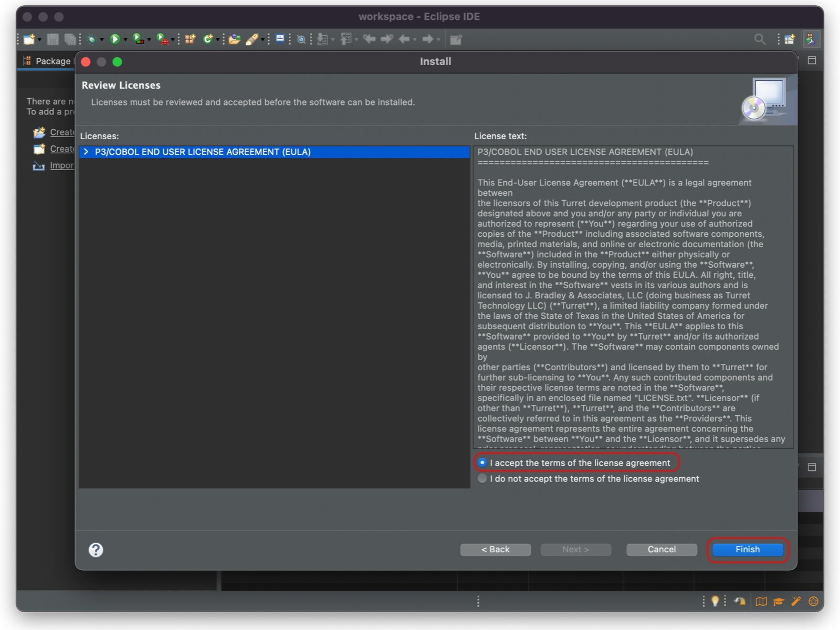This screenshot has height=630, width=840.
Task: Click the New Java Package icon
Action: tap(190, 39)
